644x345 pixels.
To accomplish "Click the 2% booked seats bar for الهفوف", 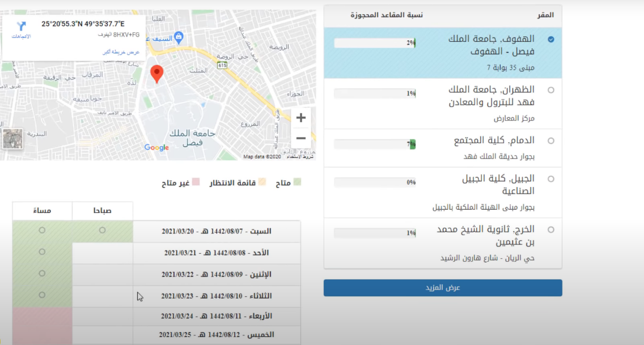I will (x=375, y=42).
